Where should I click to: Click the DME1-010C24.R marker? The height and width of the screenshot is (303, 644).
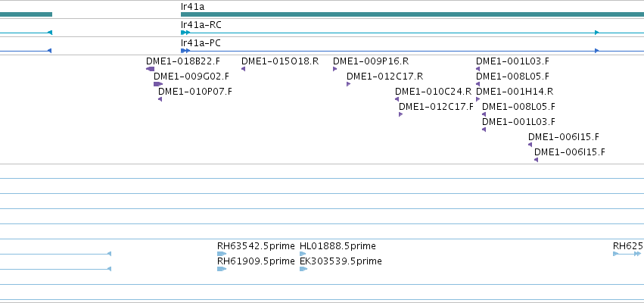[x=397, y=99]
